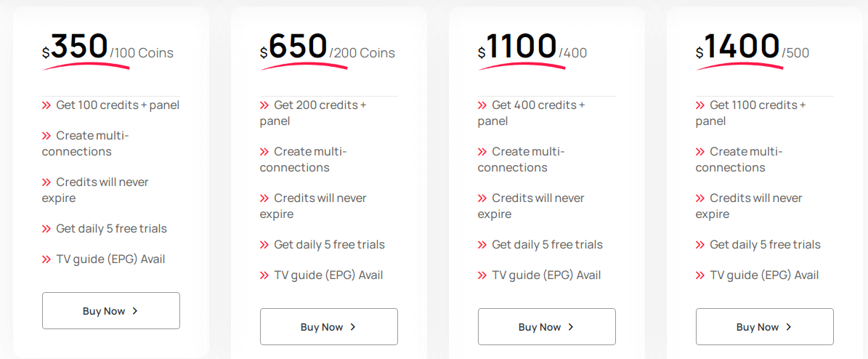This screenshot has height=359, width=868.
Task: Click the chevron beside 'Create multi-connections' in $1400 plan
Action: click(700, 152)
